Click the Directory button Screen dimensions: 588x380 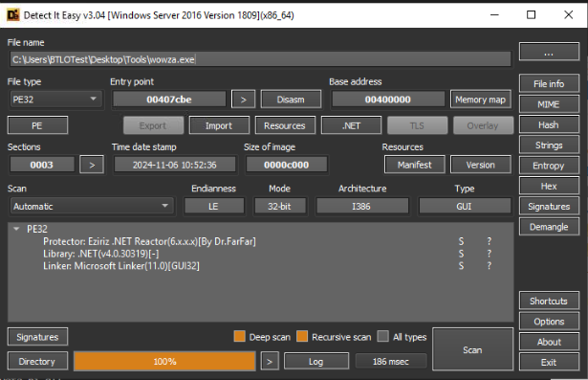pos(37,361)
